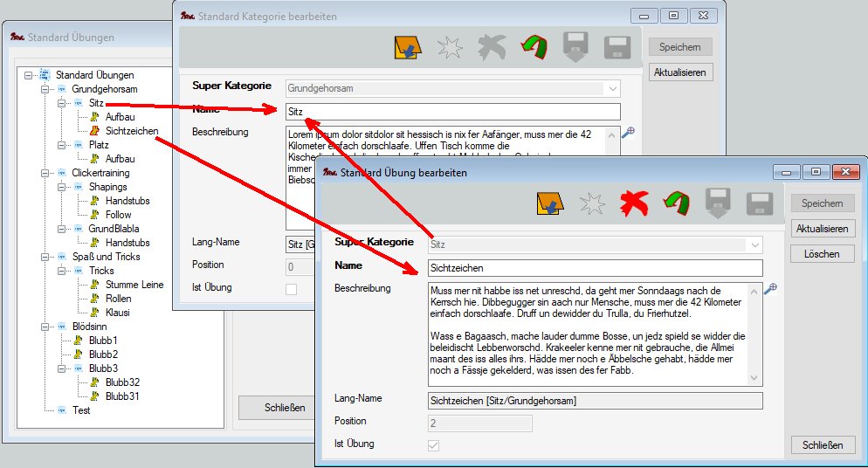Click the new starburst icon in Kategorie toolbar

coord(450,47)
